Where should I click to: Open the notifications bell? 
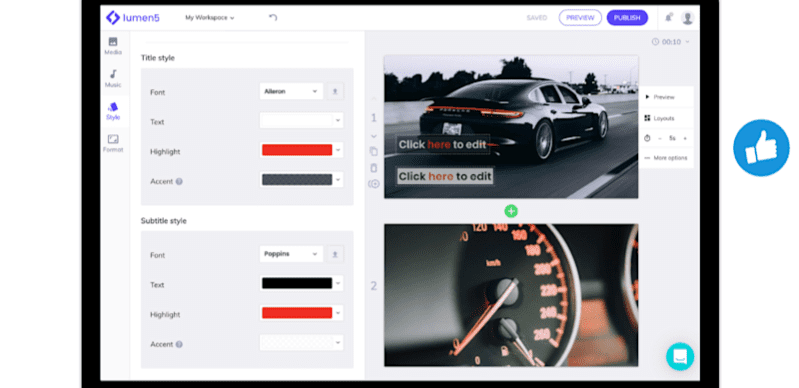(668, 18)
